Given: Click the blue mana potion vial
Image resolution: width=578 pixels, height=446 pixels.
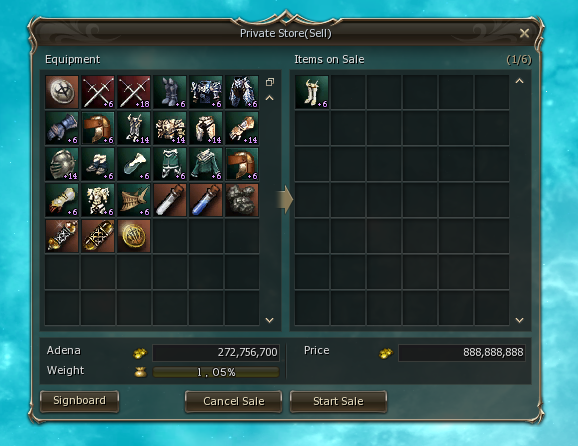Looking at the screenshot, I should 206,200.
